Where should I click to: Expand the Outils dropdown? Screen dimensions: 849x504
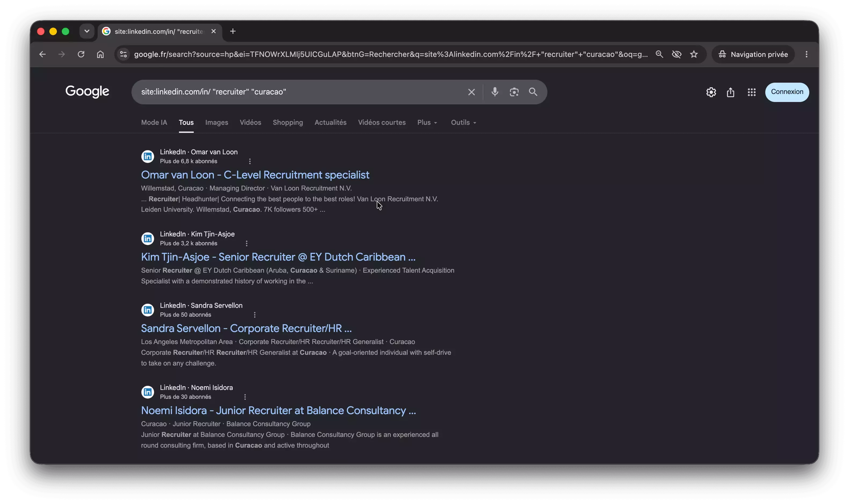point(464,123)
